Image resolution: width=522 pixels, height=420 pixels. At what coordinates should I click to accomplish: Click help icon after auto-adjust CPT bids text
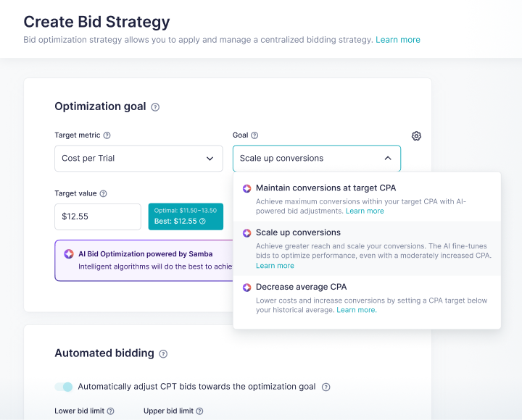click(x=326, y=387)
